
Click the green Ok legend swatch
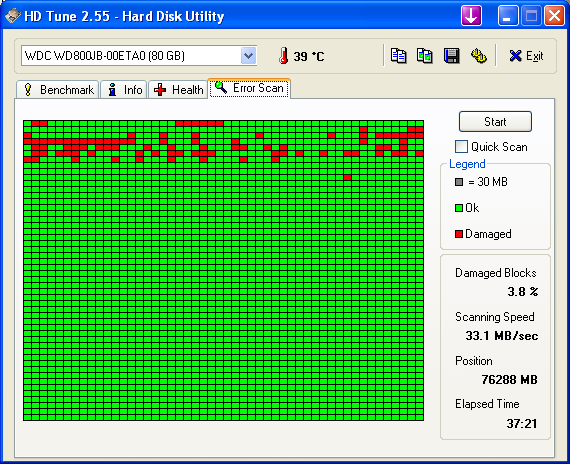459,208
